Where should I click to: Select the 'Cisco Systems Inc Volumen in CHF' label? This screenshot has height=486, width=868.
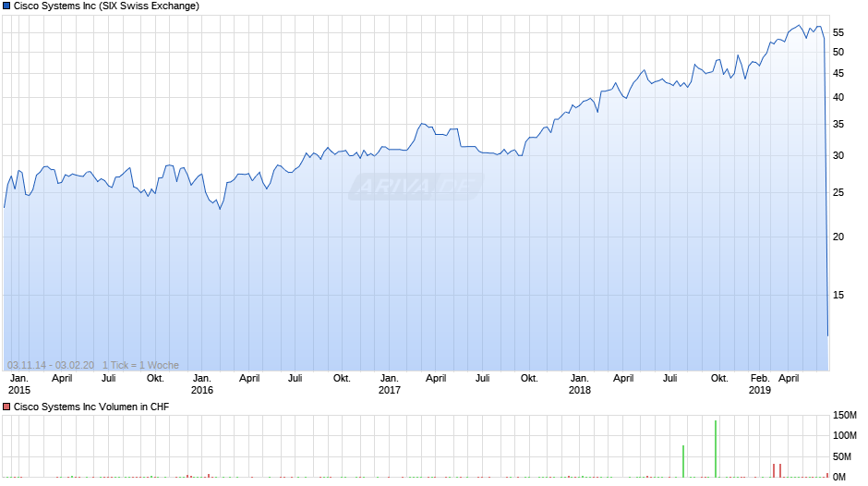pyautogui.click(x=91, y=407)
